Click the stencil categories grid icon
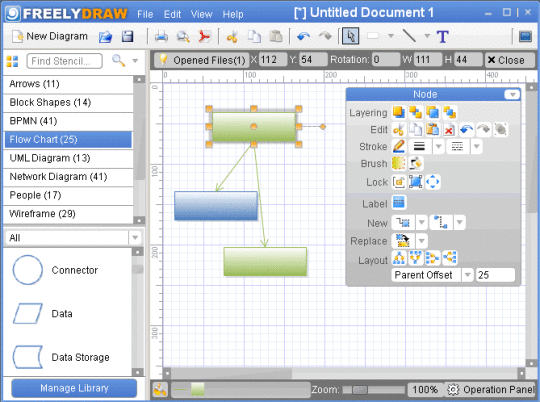The image size is (540, 402). click(12, 61)
